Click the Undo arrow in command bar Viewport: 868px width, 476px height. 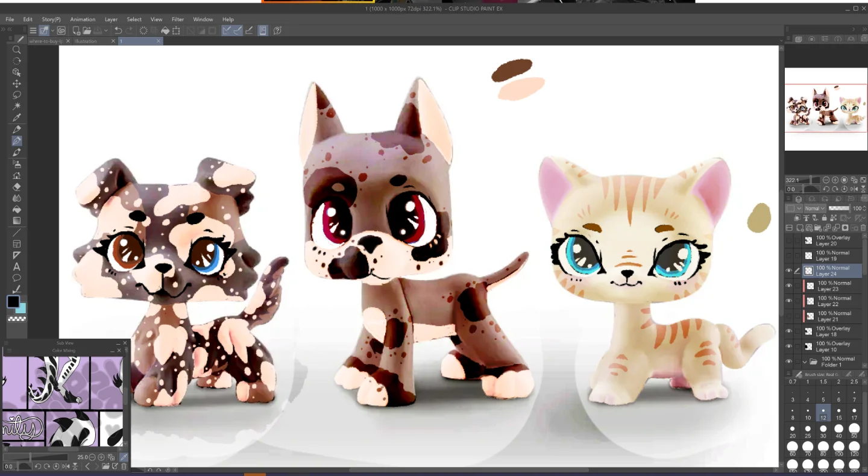pos(118,31)
